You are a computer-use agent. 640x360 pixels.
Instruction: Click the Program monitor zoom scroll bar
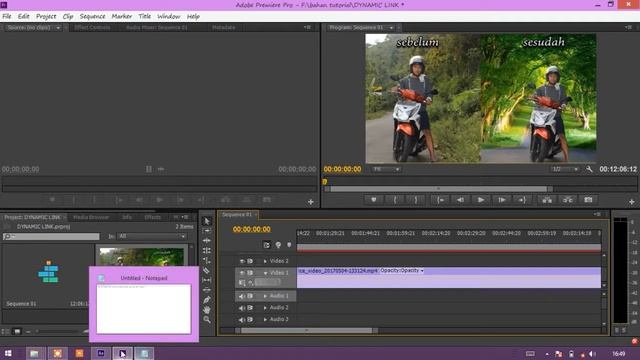(x=440, y=189)
